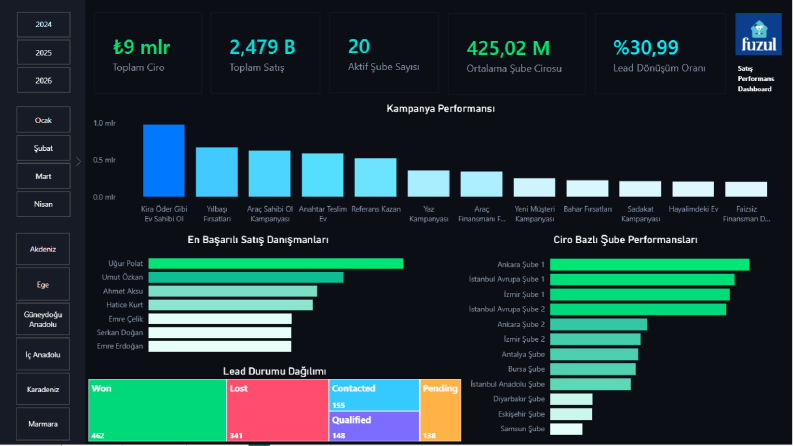
Task: Click the Samsun Şube revenue bar
Action: pyautogui.click(x=566, y=429)
